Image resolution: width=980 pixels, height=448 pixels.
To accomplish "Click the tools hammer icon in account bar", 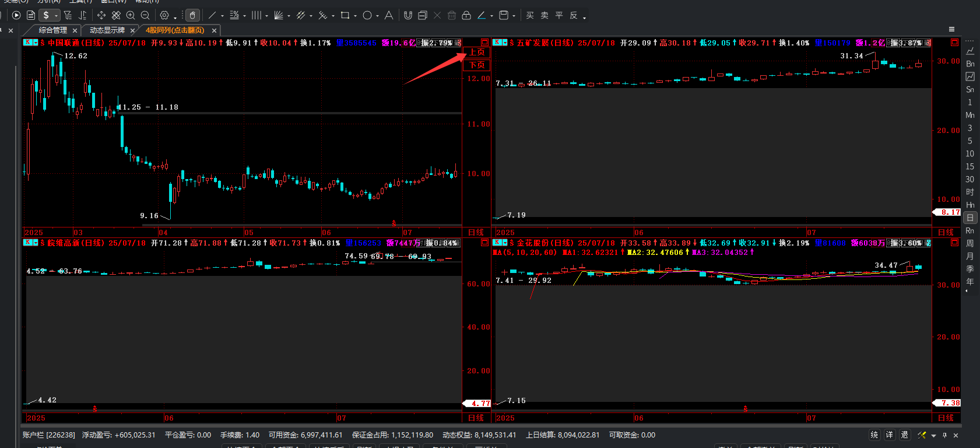I will pyautogui.click(x=922, y=435).
